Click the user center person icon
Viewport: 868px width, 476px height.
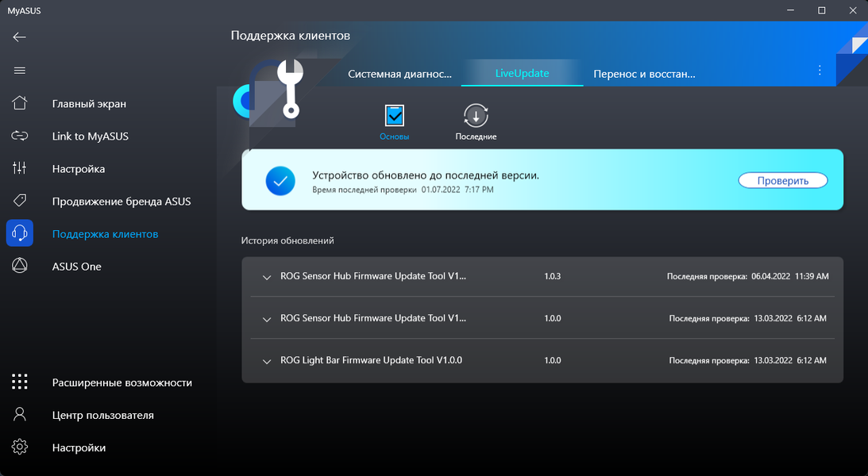pyautogui.click(x=19, y=414)
